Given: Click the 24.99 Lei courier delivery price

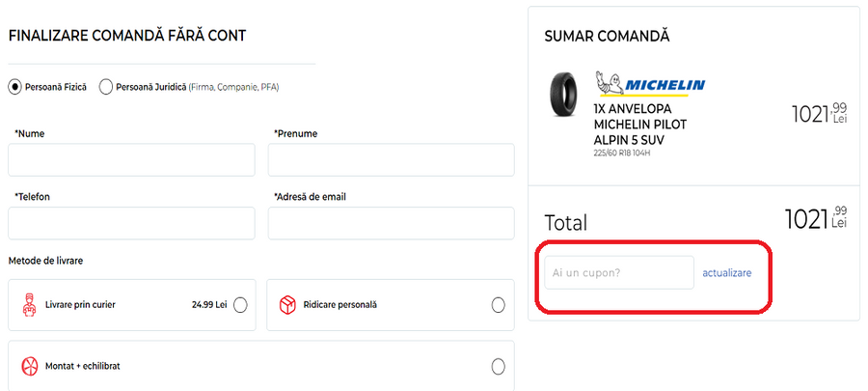Looking at the screenshot, I should click(x=209, y=305).
